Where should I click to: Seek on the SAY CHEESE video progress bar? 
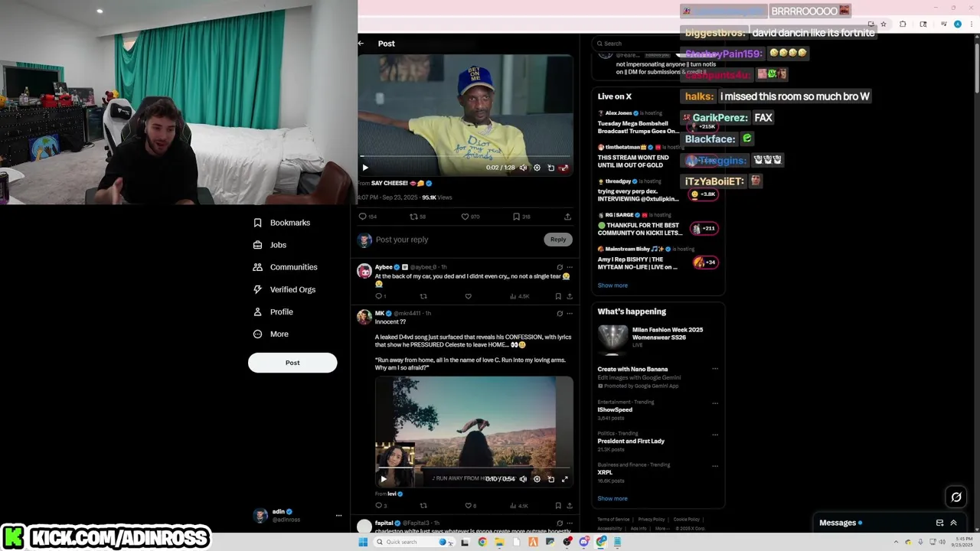[x=465, y=156]
